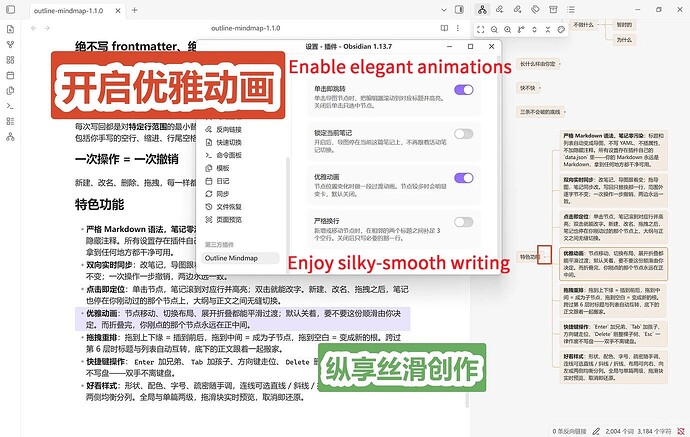Open command palette terminal icon in ribbon

[x=11, y=106]
